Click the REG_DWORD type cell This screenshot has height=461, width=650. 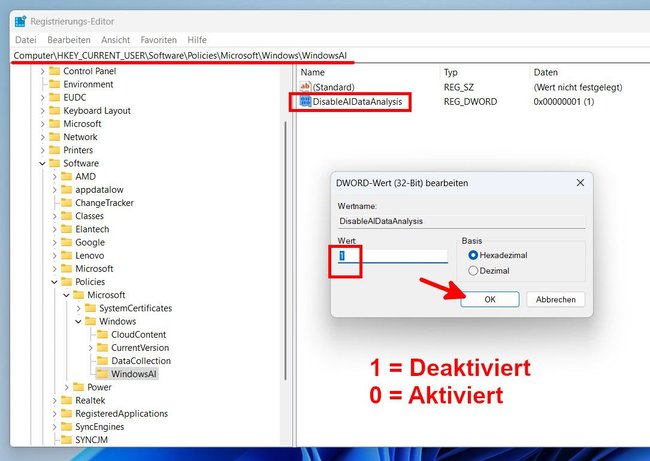tap(470, 102)
